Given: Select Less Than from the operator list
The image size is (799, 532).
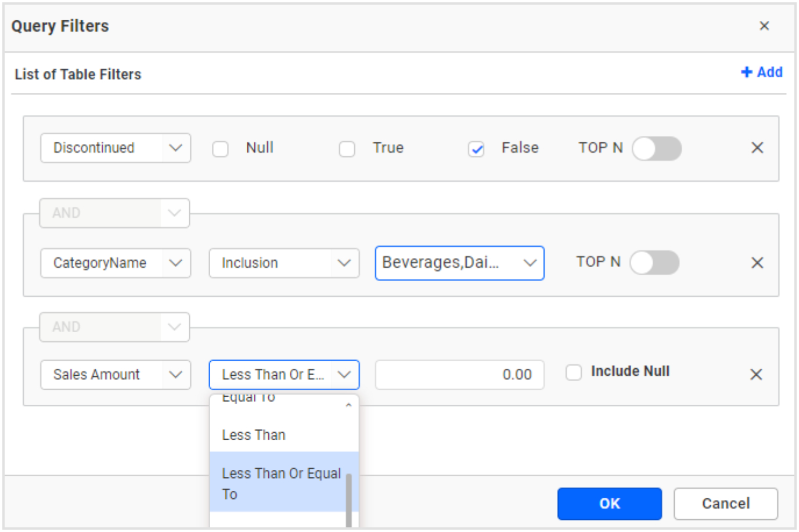Looking at the screenshot, I should point(253,434).
